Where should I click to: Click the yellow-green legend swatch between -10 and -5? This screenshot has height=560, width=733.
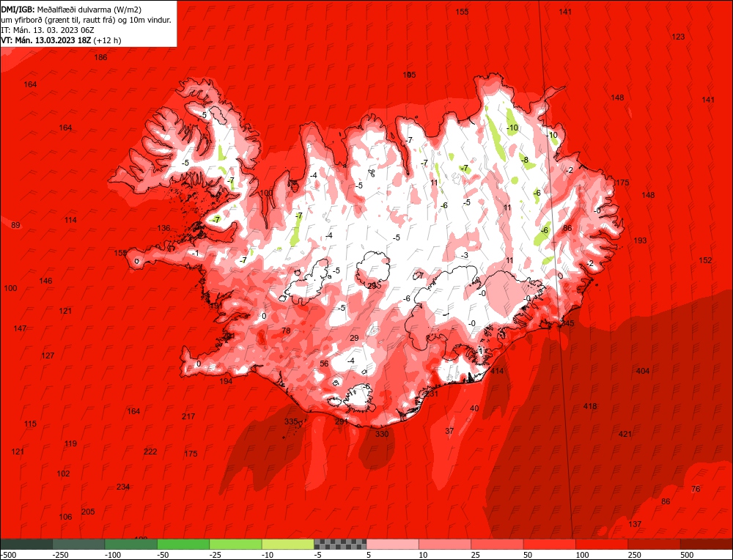(x=288, y=544)
